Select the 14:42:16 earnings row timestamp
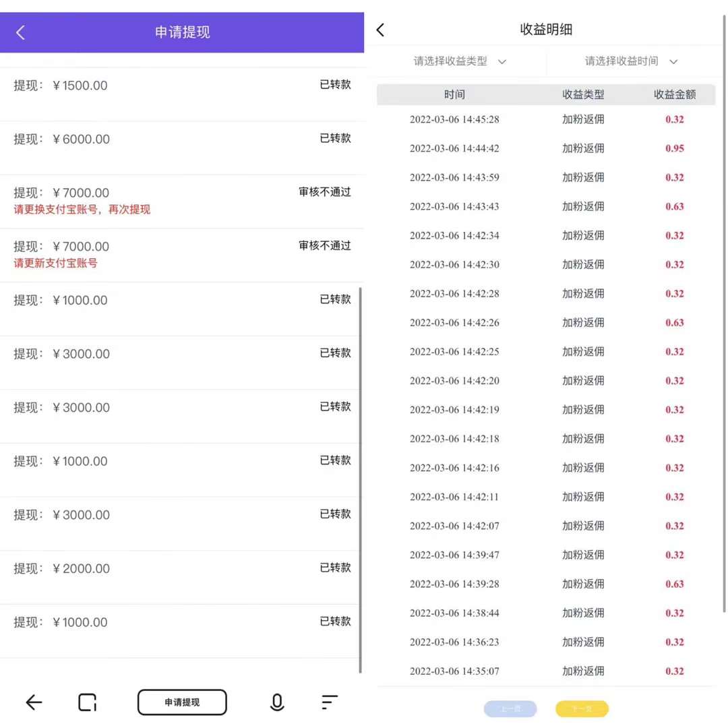Viewport: 728px width, 728px height. 454,468
